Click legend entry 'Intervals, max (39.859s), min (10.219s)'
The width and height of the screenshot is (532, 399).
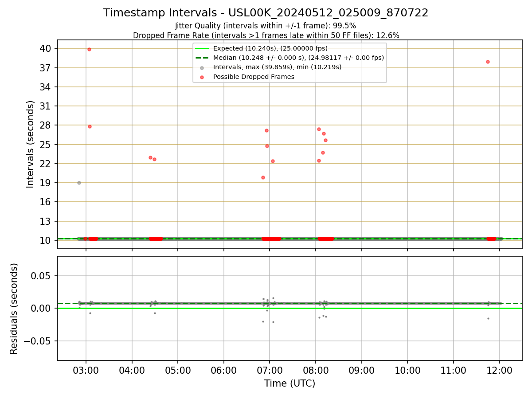coord(278,67)
